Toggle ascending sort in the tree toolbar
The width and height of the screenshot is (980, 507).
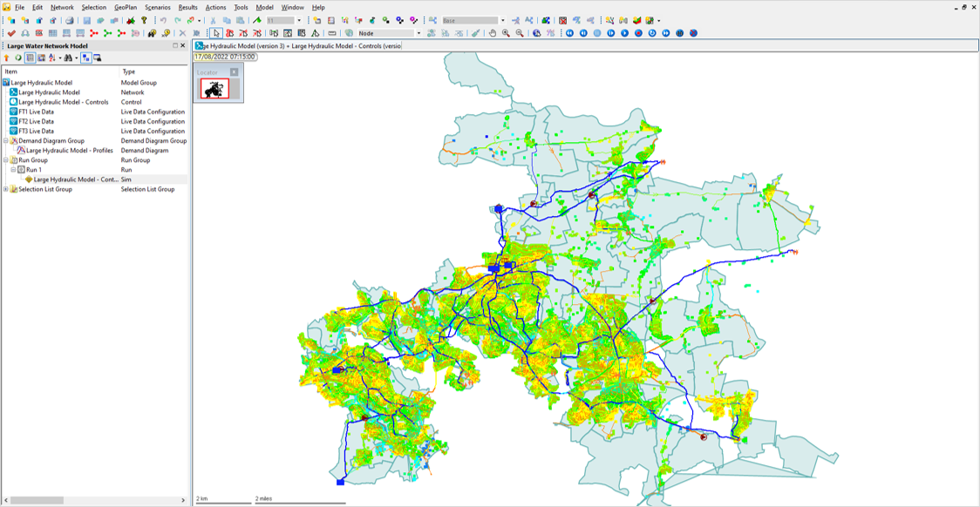pos(51,57)
